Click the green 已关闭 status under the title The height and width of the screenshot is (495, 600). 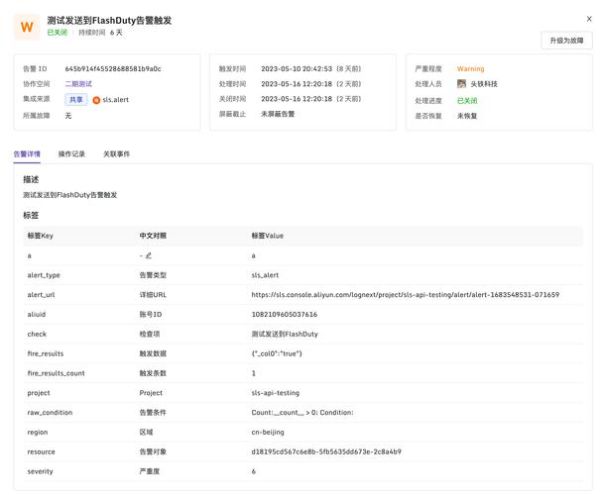coord(57,33)
